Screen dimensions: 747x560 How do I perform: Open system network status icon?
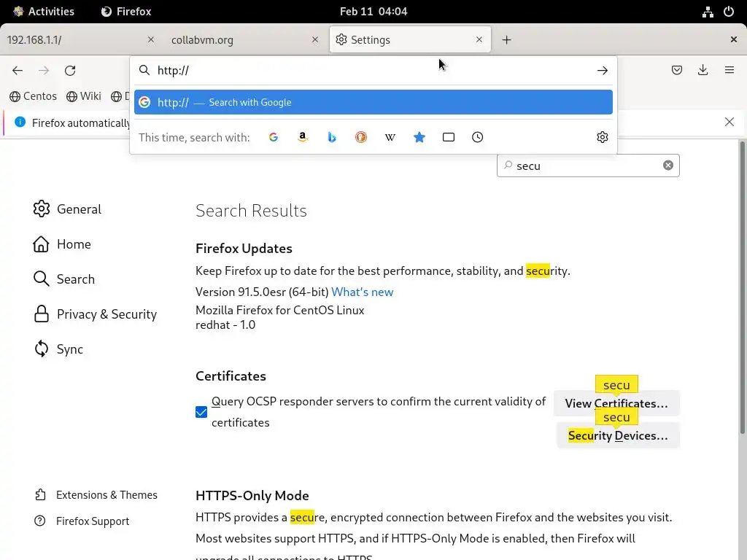708,12
